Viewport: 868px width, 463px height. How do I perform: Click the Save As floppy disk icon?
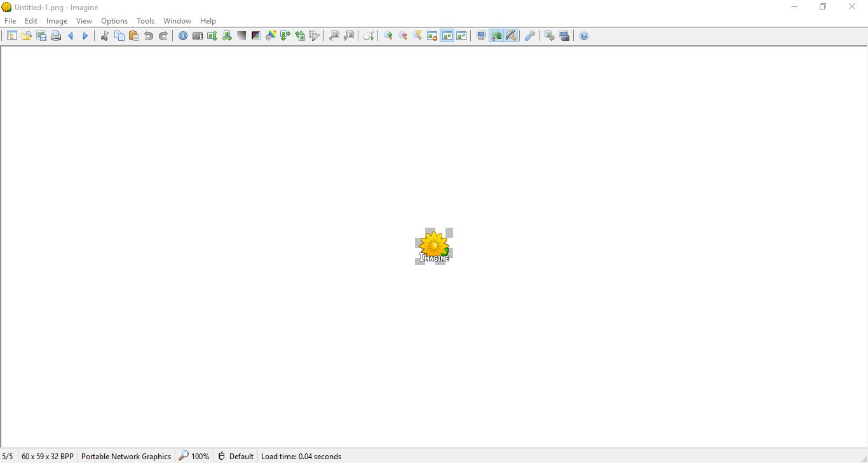click(x=41, y=36)
